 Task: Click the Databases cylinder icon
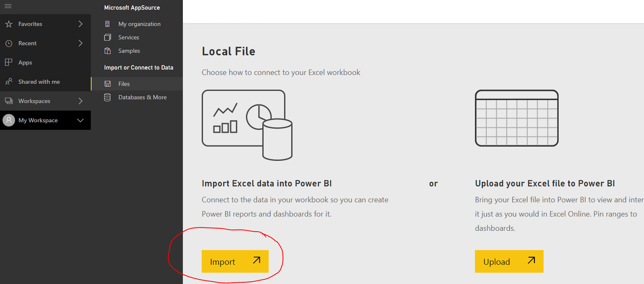pyautogui.click(x=108, y=97)
